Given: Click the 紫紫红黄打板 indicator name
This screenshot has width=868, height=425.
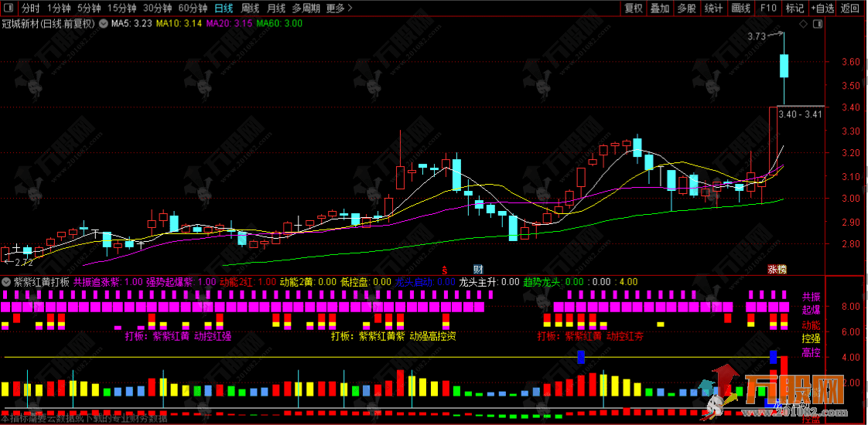Looking at the screenshot, I should tap(42, 282).
